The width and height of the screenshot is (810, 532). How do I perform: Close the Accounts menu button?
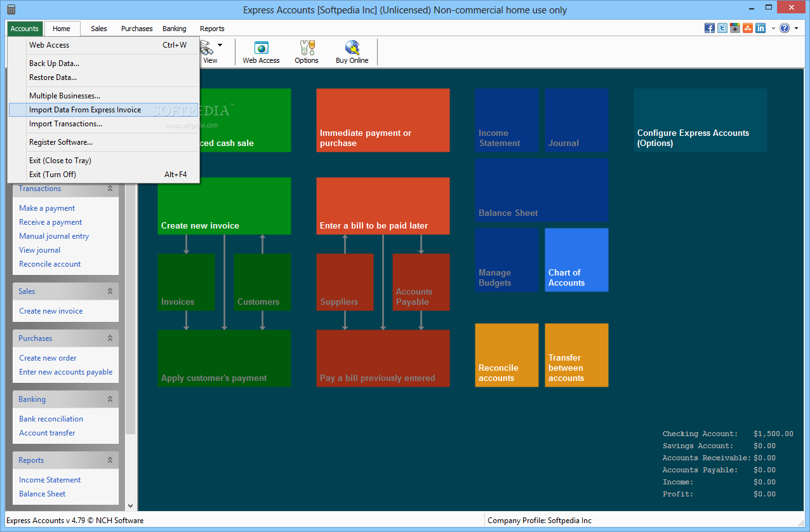[x=25, y=29]
